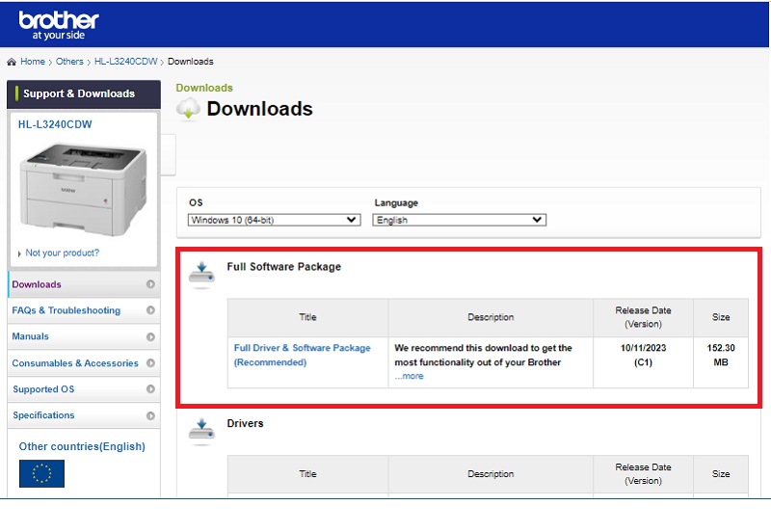Select Downloads in the left sidebar

(x=37, y=284)
